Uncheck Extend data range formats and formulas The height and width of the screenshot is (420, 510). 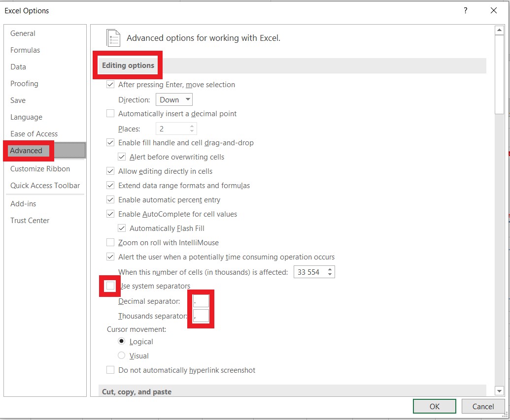tap(110, 185)
